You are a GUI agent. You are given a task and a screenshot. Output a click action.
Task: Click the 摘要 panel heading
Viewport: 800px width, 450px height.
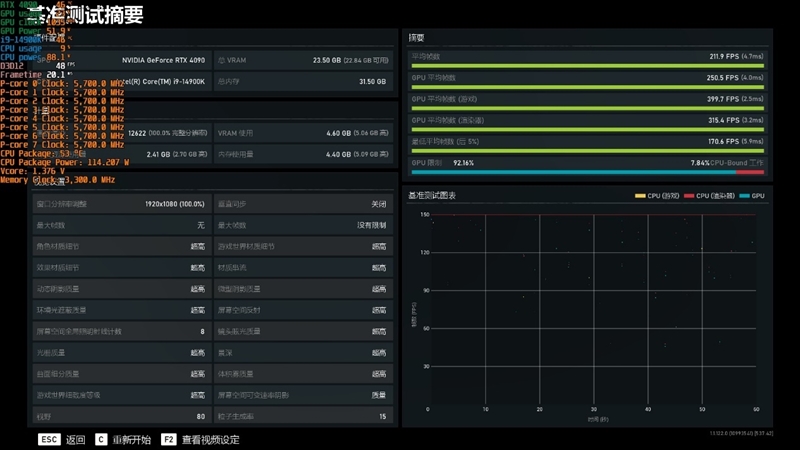click(416, 38)
